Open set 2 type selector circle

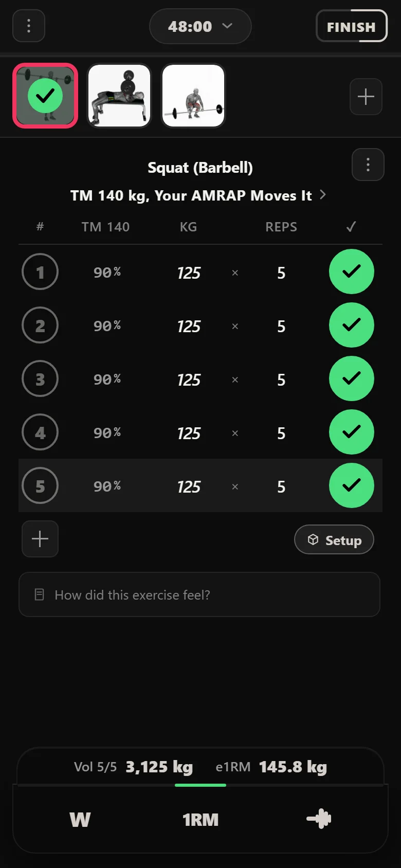point(40,325)
